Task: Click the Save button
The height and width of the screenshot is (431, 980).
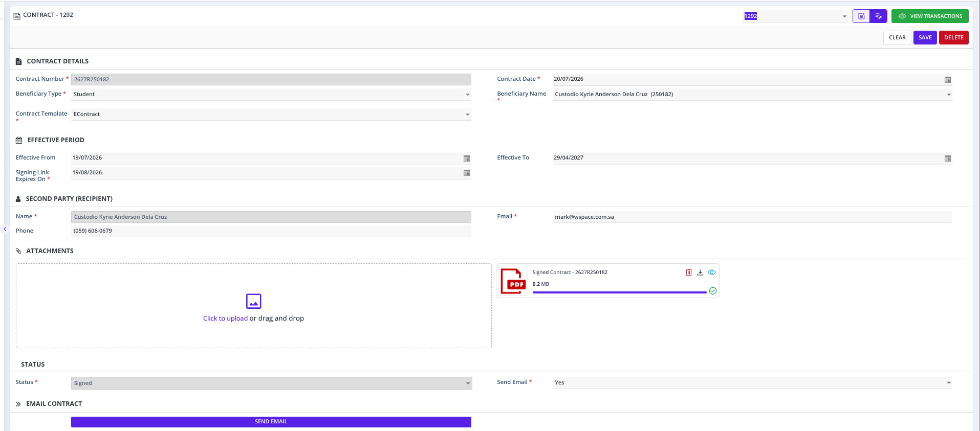Action: point(925,38)
